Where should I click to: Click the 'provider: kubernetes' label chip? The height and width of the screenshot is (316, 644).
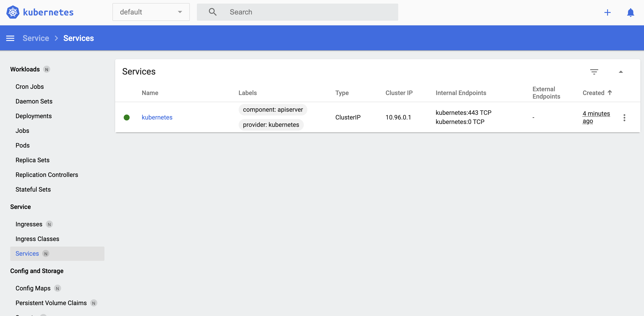tap(271, 125)
